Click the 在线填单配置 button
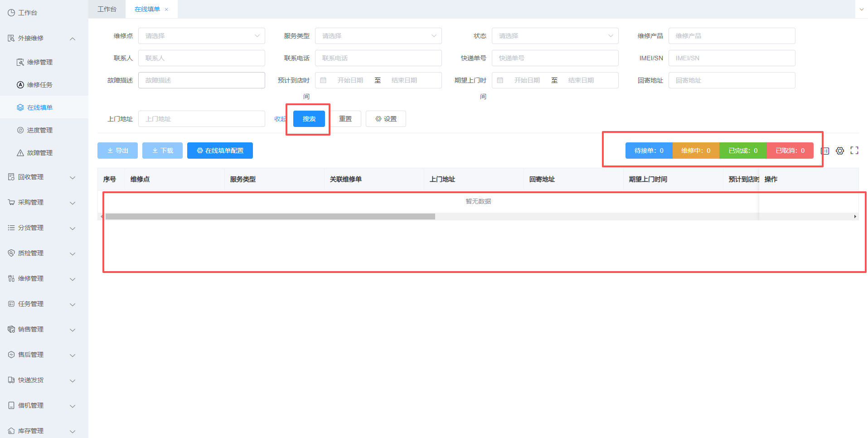Viewport: 868px width, 438px height. pos(220,151)
